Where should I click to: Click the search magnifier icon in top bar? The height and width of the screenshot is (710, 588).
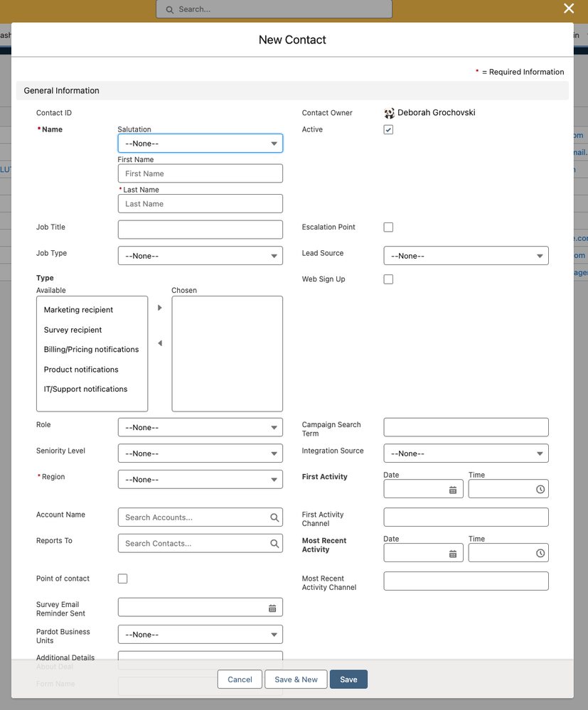(x=169, y=9)
